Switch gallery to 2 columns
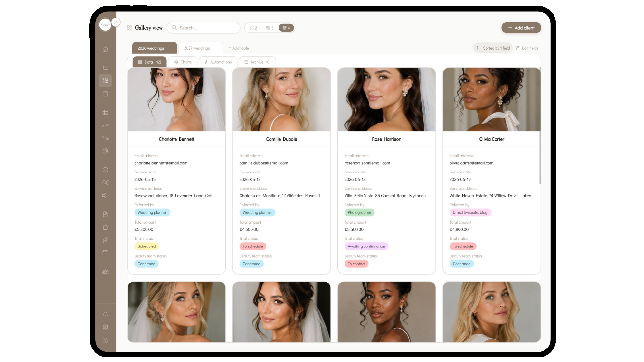 (x=253, y=28)
